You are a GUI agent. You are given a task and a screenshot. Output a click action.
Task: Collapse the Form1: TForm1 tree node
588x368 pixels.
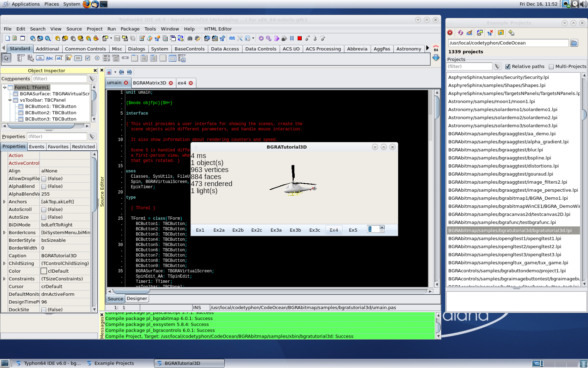[x=5, y=88]
